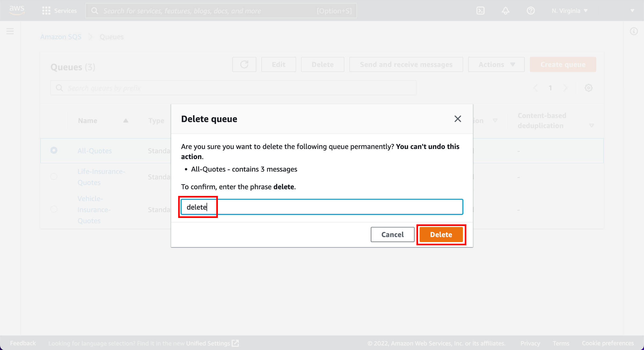
Task: Click the Create queue button
Action: pos(563,64)
